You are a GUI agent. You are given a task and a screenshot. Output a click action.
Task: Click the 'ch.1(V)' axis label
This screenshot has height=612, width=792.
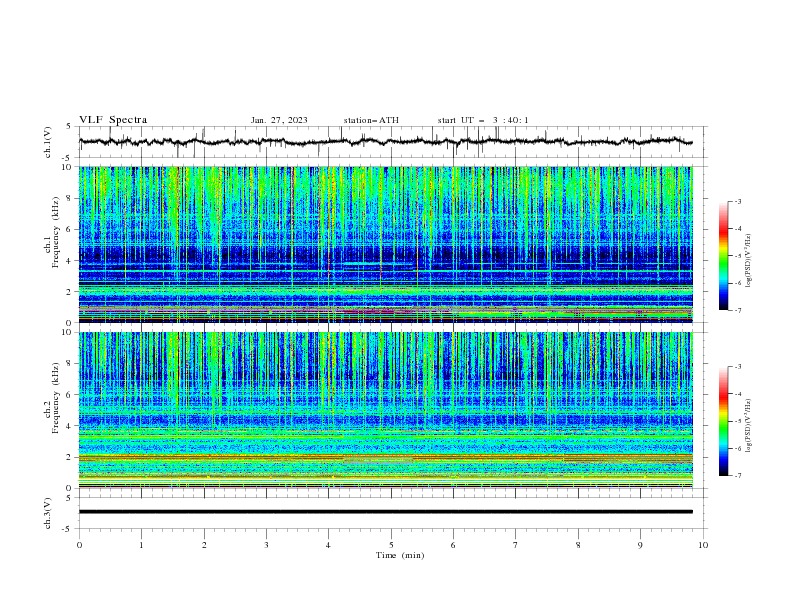(48, 142)
